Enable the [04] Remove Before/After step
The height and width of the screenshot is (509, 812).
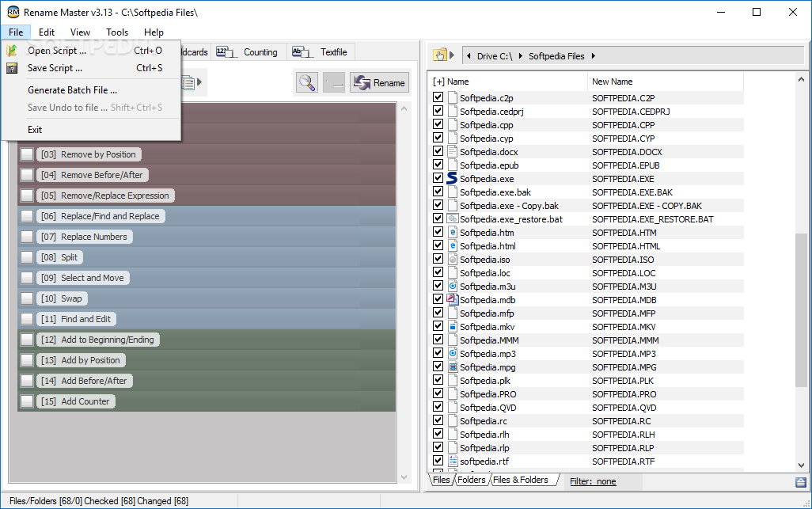point(27,175)
